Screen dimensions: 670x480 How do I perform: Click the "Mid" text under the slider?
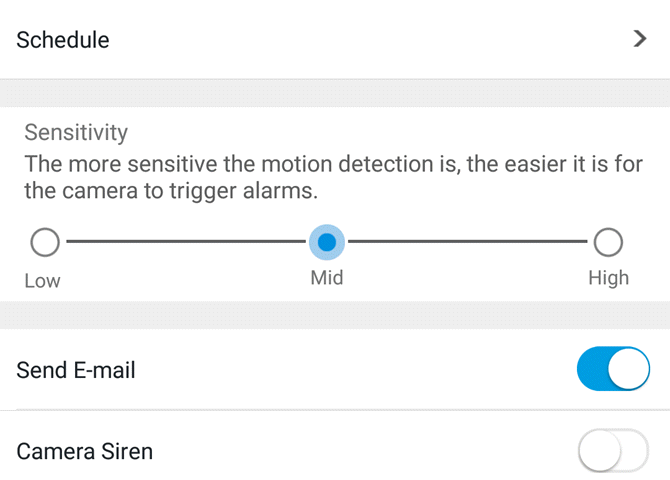click(x=327, y=278)
